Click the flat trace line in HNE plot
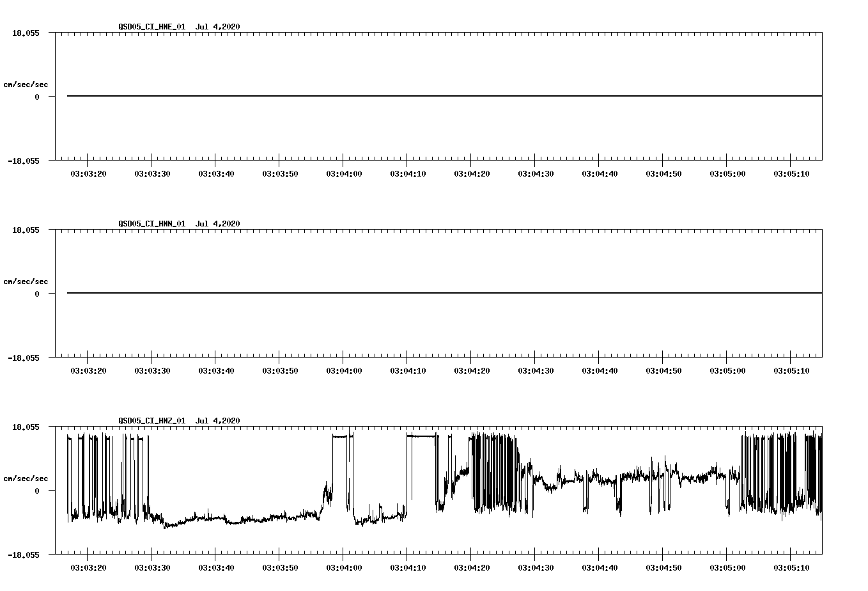This screenshot has height=591, width=868. [444, 96]
